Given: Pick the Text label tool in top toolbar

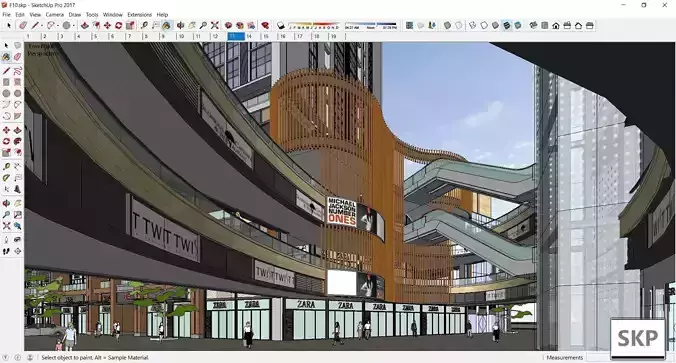Looking at the screenshot, I should pyautogui.click(x=155, y=25).
